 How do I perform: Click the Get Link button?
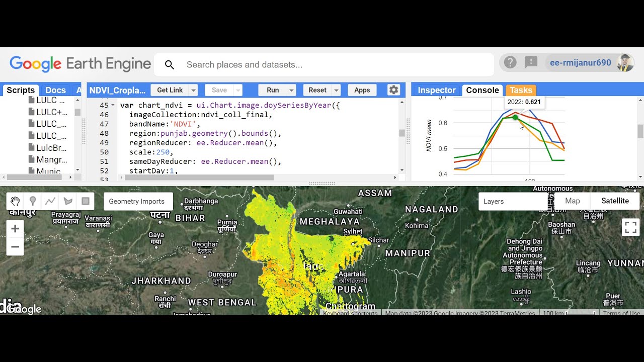(170, 90)
